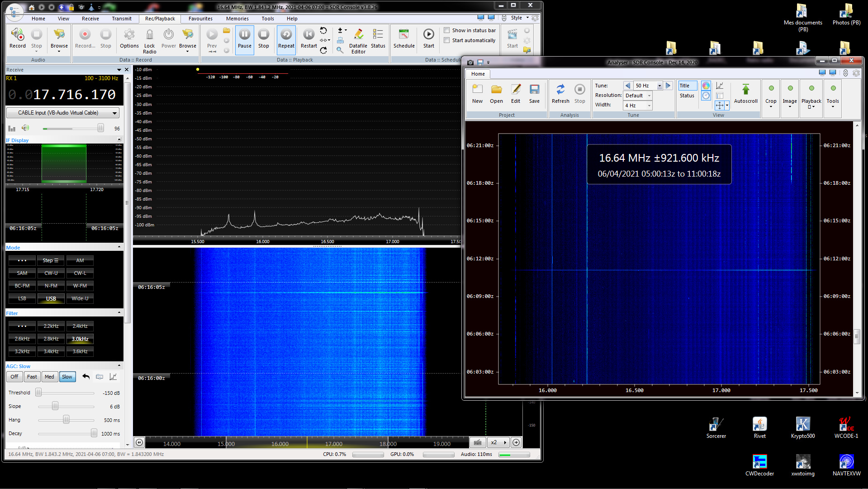Click the Repeat playback icon

(286, 35)
